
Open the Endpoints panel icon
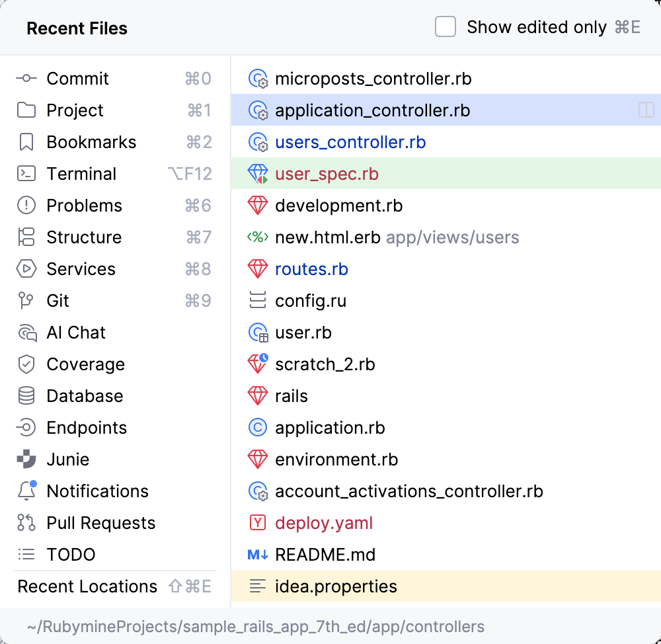(26, 428)
